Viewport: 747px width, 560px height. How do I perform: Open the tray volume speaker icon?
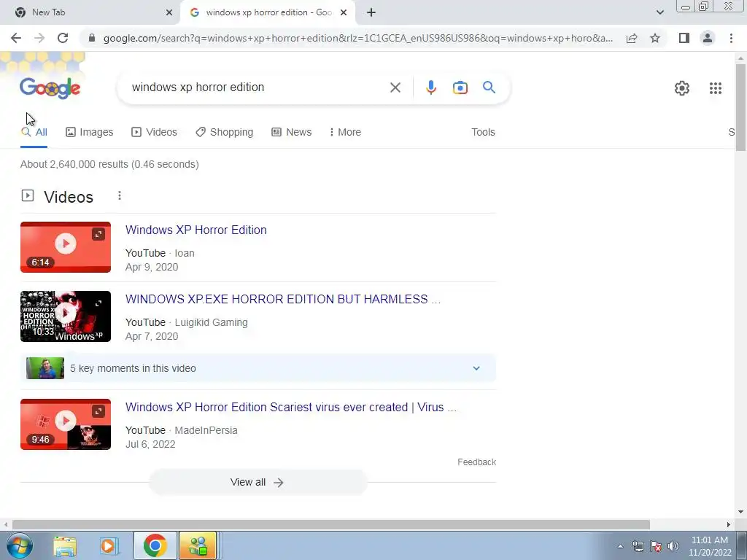[x=673, y=546]
